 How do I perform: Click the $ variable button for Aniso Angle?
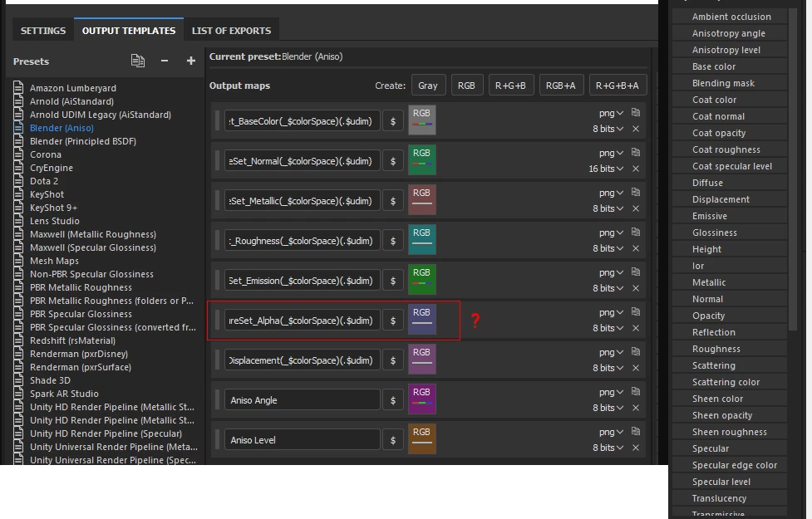click(393, 400)
